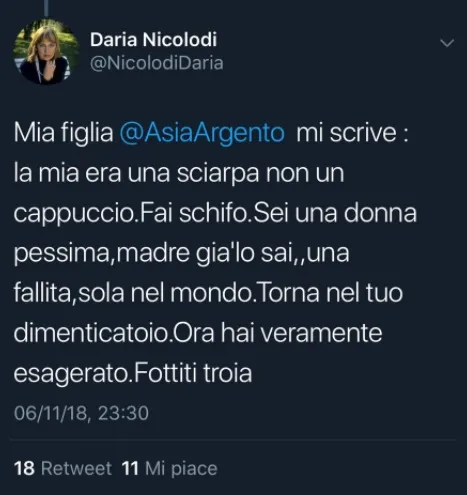Click empty header area beside the display name

click(327, 40)
